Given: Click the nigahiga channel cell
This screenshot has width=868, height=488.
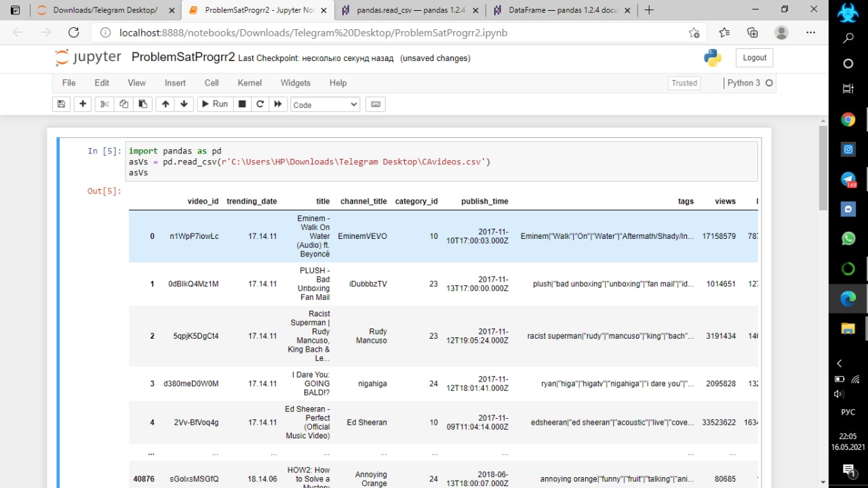Looking at the screenshot, I should [x=372, y=383].
